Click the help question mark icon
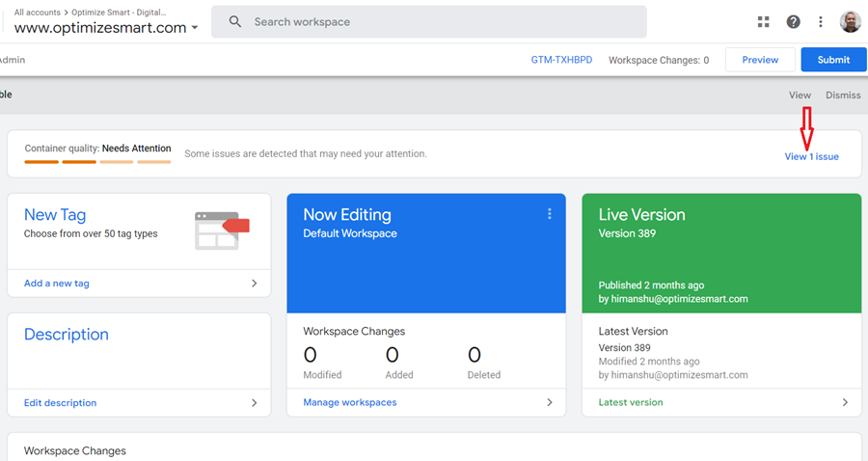 point(793,21)
